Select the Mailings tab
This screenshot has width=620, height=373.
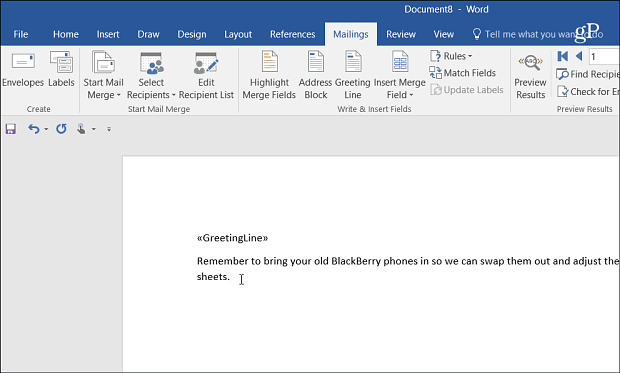[x=351, y=34]
